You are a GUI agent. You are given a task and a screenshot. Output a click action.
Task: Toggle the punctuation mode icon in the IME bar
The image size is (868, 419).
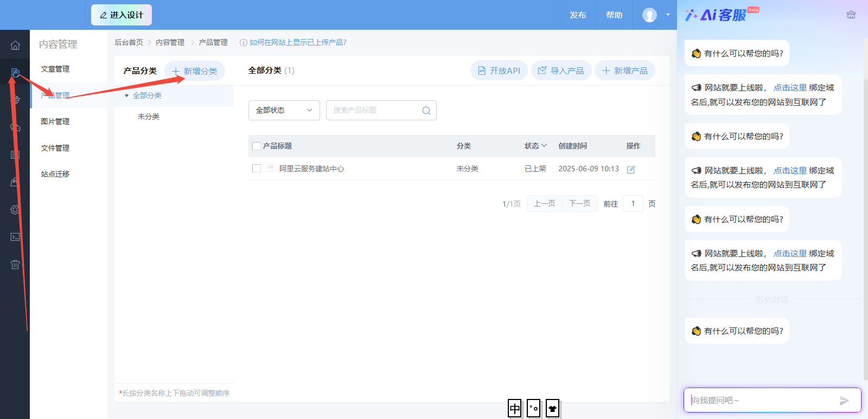pos(534,409)
